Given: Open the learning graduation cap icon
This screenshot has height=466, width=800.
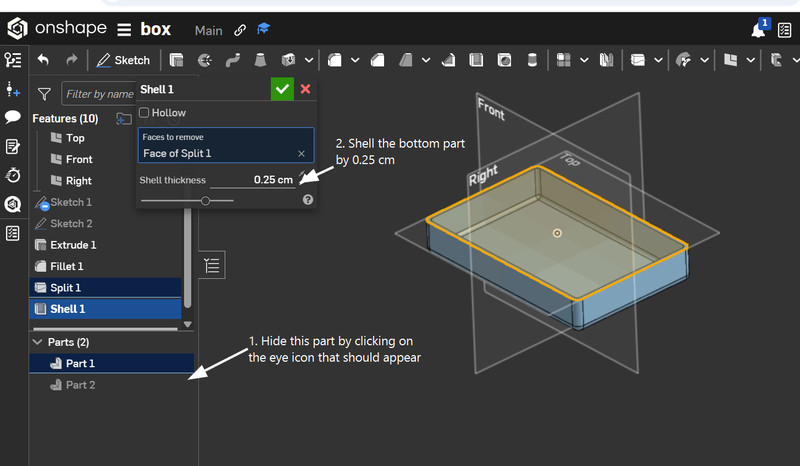Looking at the screenshot, I should [x=263, y=29].
